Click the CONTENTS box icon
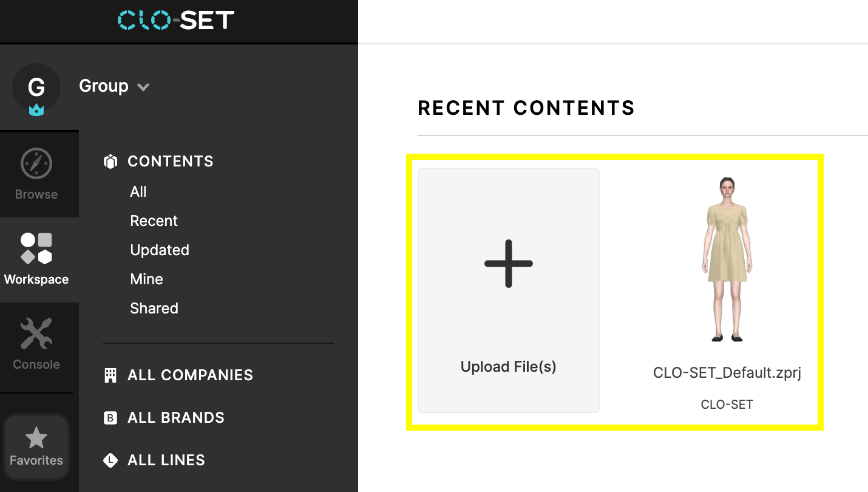Screen dimensions: 868x492 click(x=110, y=161)
